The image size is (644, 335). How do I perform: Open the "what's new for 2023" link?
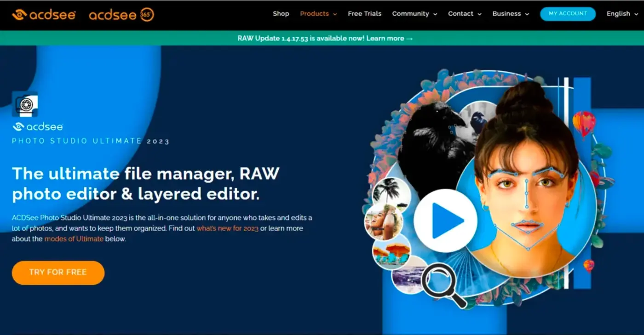(x=227, y=228)
